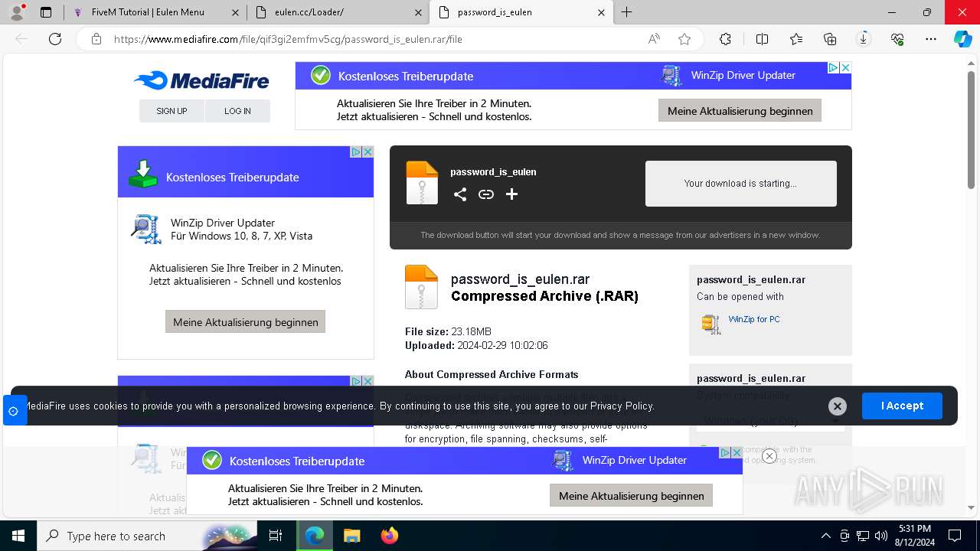
Task: Click the taskbar search box
Action: (x=147, y=536)
